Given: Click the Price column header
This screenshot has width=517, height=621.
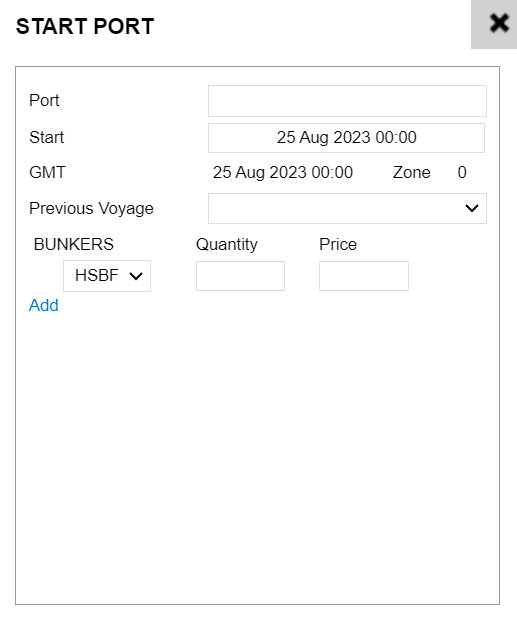Looking at the screenshot, I should coord(338,244).
